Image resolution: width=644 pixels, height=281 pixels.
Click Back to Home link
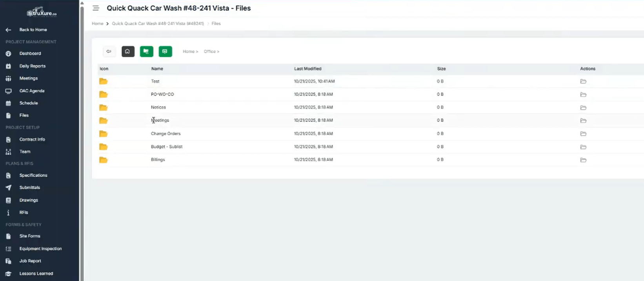[x=33, y=29]
